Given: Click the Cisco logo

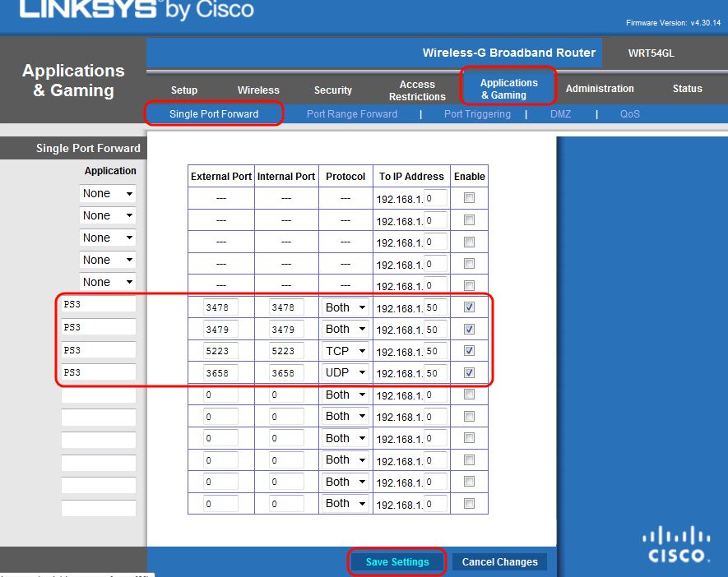Looking at the screenshot, I should click(x=676, y=544).
